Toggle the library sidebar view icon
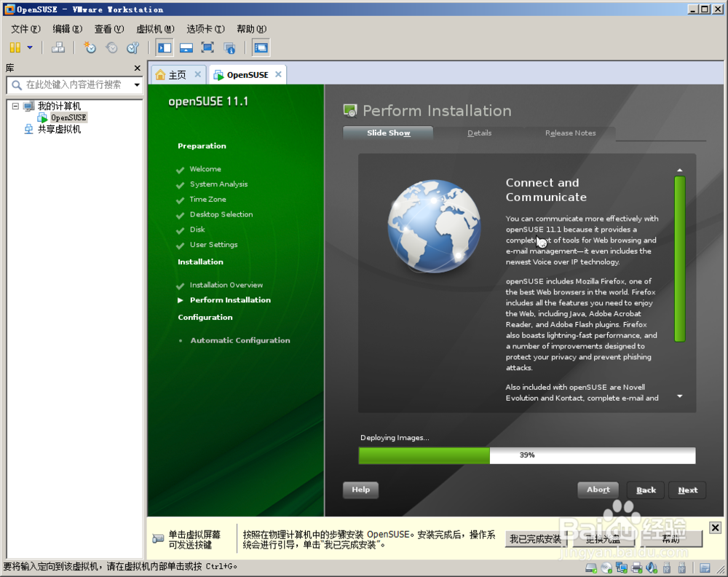Viewport: 728px width, 577px height. [x=165, y=47]
